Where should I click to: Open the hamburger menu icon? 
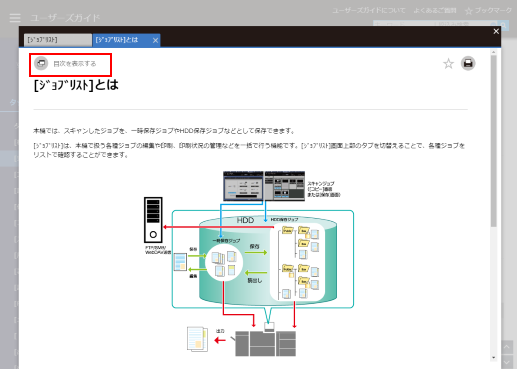15,18
